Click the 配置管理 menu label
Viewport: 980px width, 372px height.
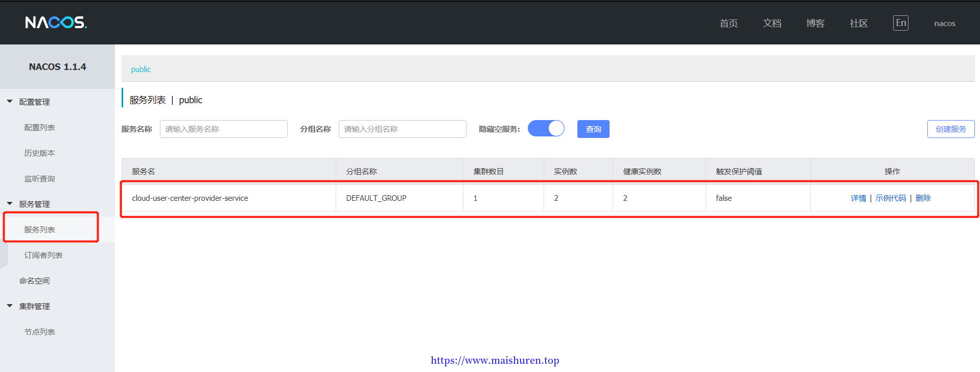(34, 102)
